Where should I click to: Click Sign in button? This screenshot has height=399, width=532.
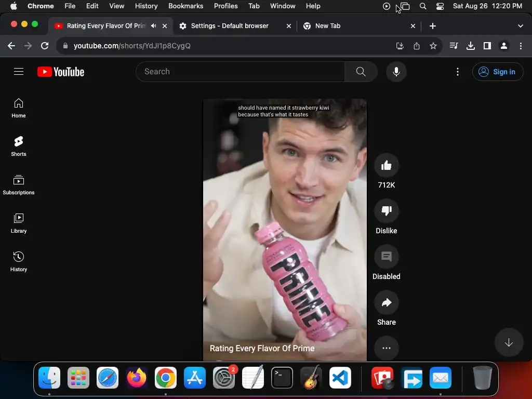pos(498,72)
